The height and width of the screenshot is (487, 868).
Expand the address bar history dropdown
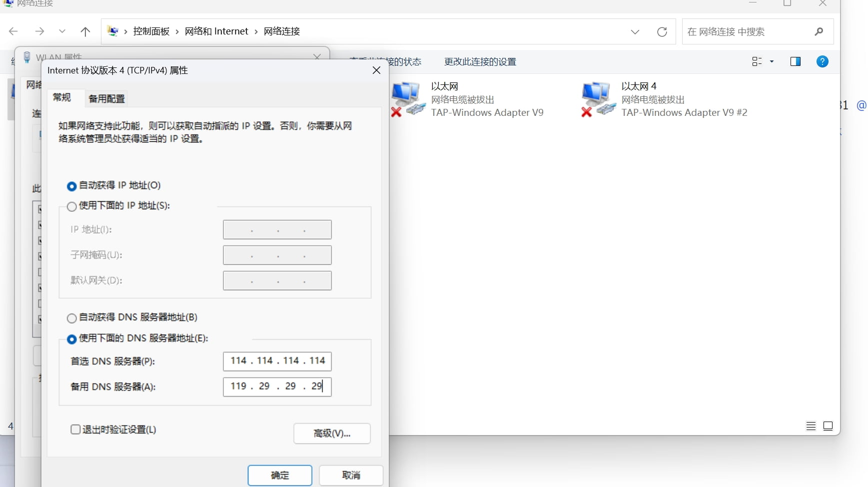pos(635,31)
